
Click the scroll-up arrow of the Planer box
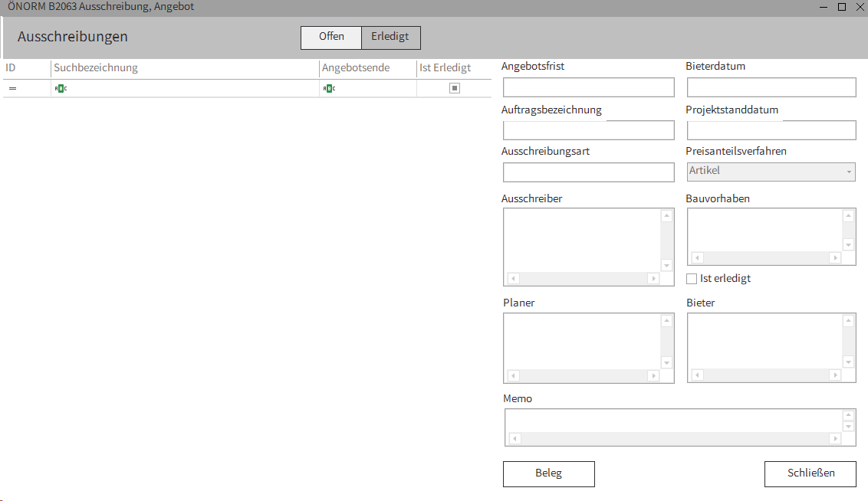tap(666, 319)
